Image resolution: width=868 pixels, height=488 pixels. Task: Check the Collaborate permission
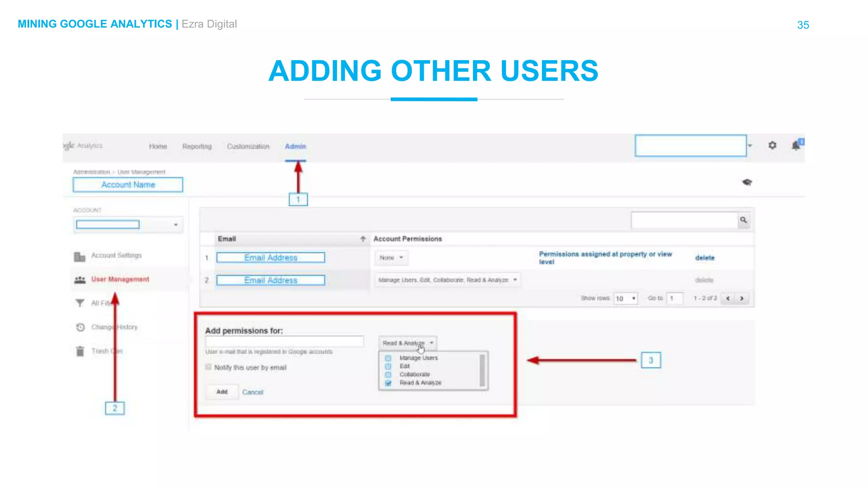tap(388, 374)
